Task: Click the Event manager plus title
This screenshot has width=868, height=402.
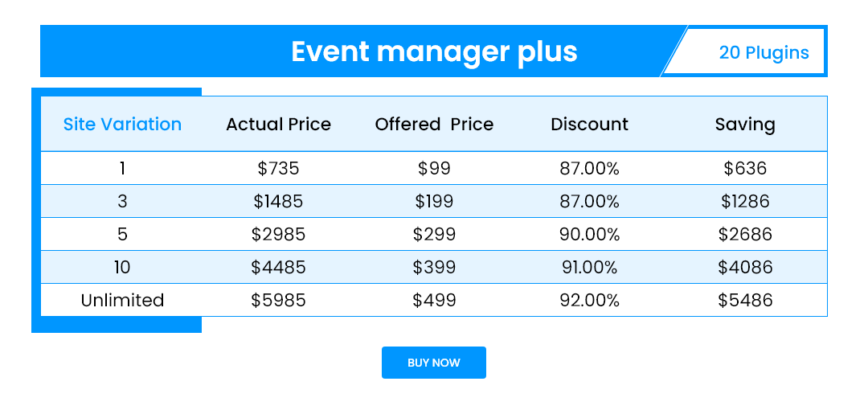Action: [x=434, y=51]
